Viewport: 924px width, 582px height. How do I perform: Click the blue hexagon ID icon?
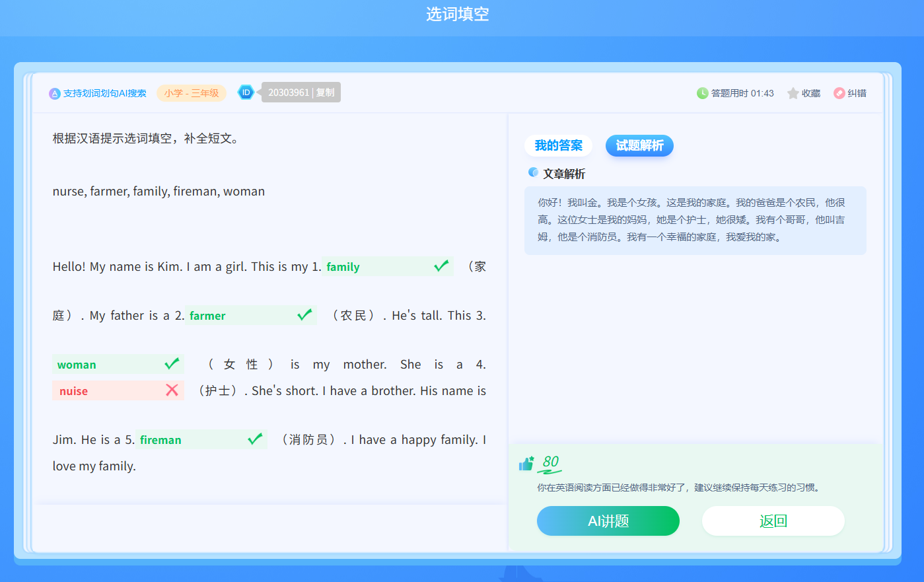(x=246, y=92)
